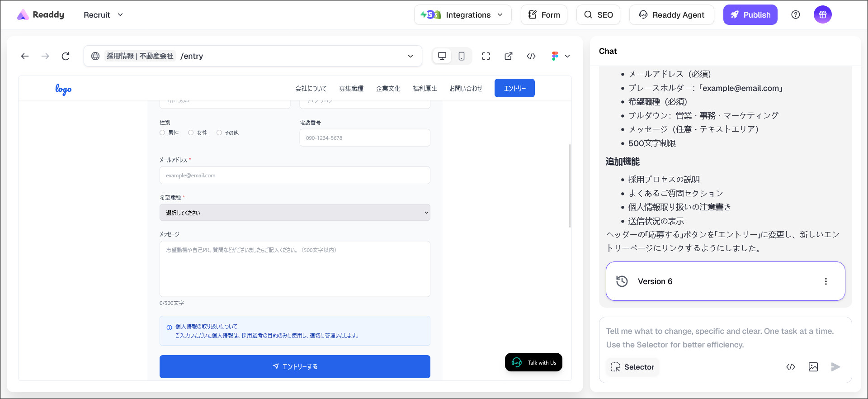
Task: Open the 希望職種 select dropdown
Action: pos(295,213)
